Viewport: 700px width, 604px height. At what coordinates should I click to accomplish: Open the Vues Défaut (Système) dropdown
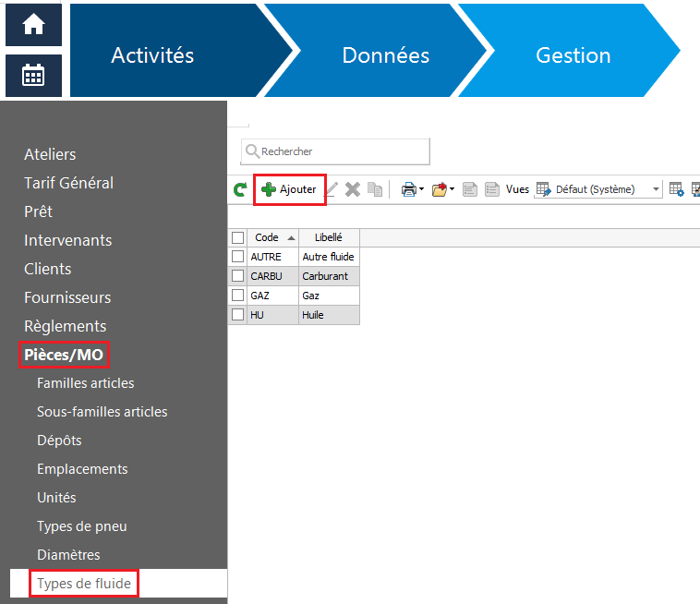click(598, 189)
